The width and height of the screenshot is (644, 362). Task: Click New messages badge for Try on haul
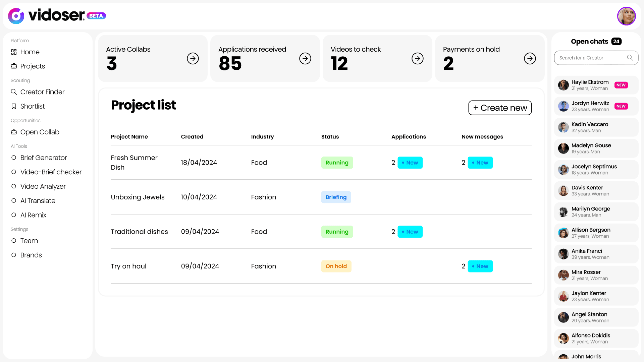click(480, 266)
